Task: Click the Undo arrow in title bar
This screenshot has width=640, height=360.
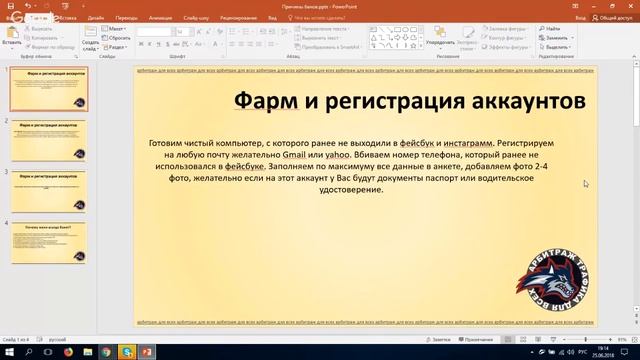Action: 27,6
